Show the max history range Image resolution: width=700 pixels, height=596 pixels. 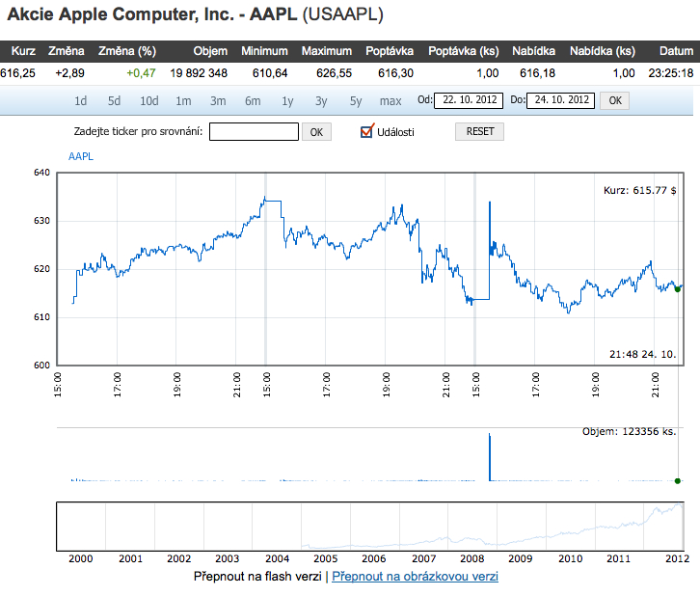[390, 101]
